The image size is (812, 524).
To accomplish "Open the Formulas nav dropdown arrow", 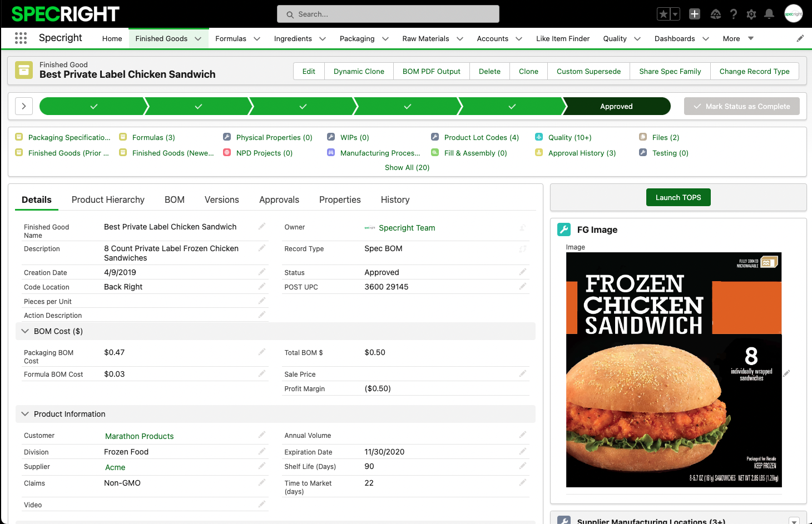I will coord(257,39).
